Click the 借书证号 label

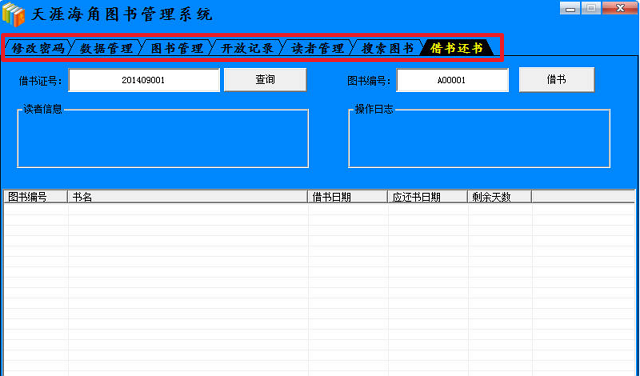click(x=40, y=81)
